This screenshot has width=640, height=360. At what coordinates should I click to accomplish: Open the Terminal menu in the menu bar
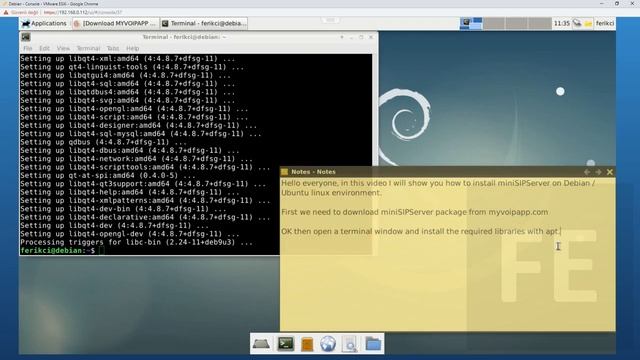tap(88, 48)
